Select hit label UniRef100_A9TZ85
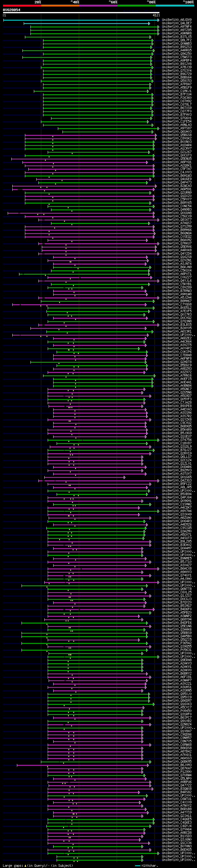Viewport: 197px width, 868px height. [x=177, y=30]
